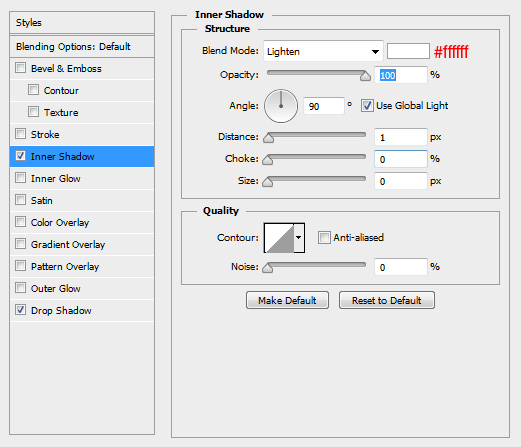Open the Contour picker dropdown arrow
This screenshot has width=521, height=447.
point(299,238)
